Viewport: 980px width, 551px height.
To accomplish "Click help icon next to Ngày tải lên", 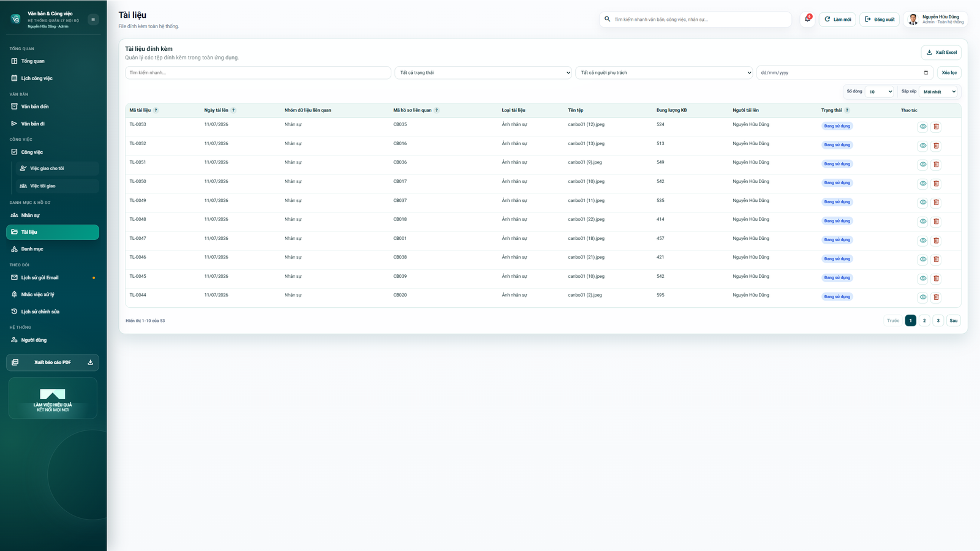I will [x=233, y=110].
